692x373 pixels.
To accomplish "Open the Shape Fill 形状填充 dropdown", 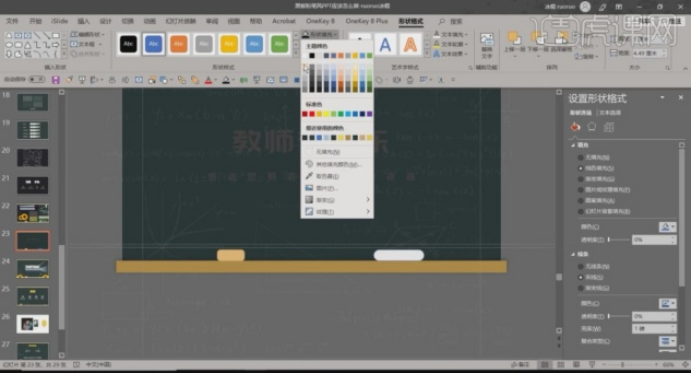I will point(320,34).
